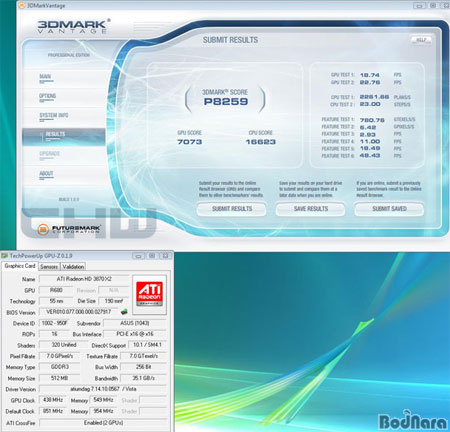Click the 3DMarkVantage title bar icon

click(x=22, y=5)
